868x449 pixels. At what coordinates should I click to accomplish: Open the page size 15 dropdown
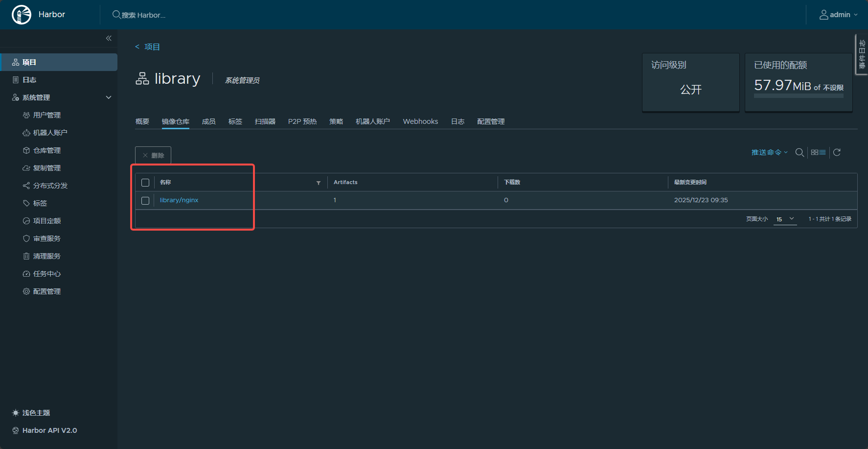[785, 219]
